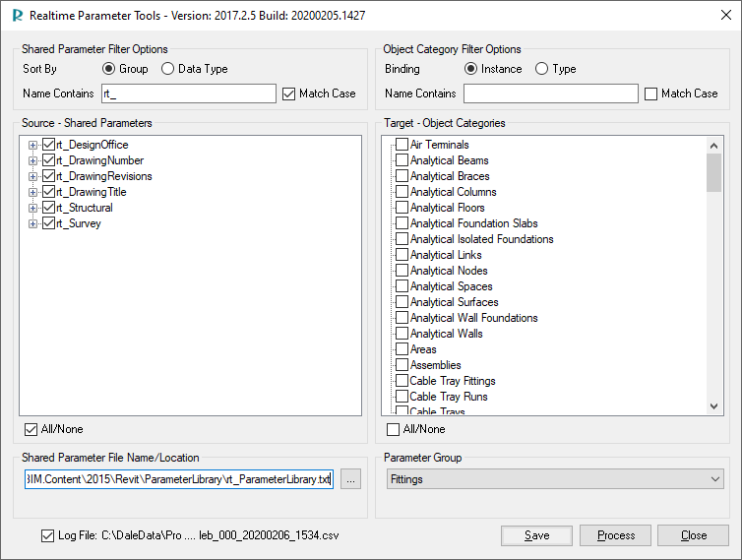Toggle Match Case for object categories

coord(651,93)
